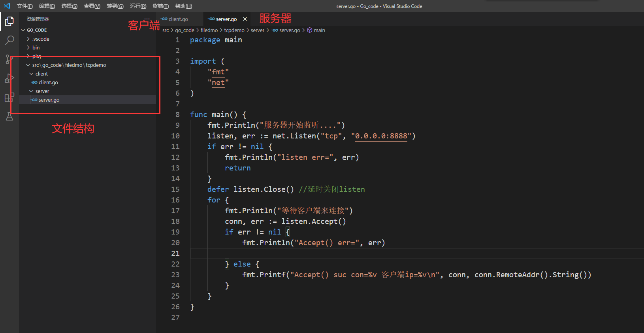Click the tcpdemo breadcrumb segment

coord(234,30)
